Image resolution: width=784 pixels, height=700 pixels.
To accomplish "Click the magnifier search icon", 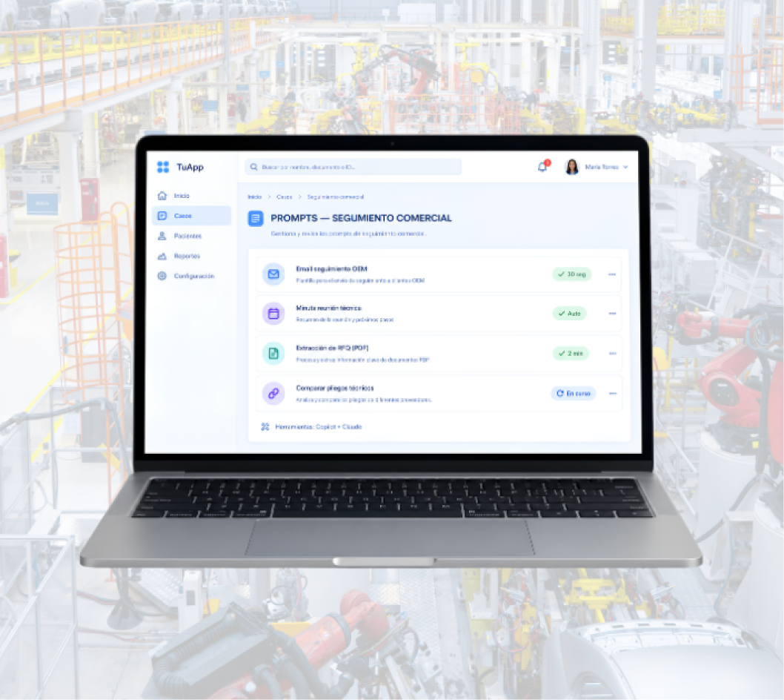I will 254,167.
